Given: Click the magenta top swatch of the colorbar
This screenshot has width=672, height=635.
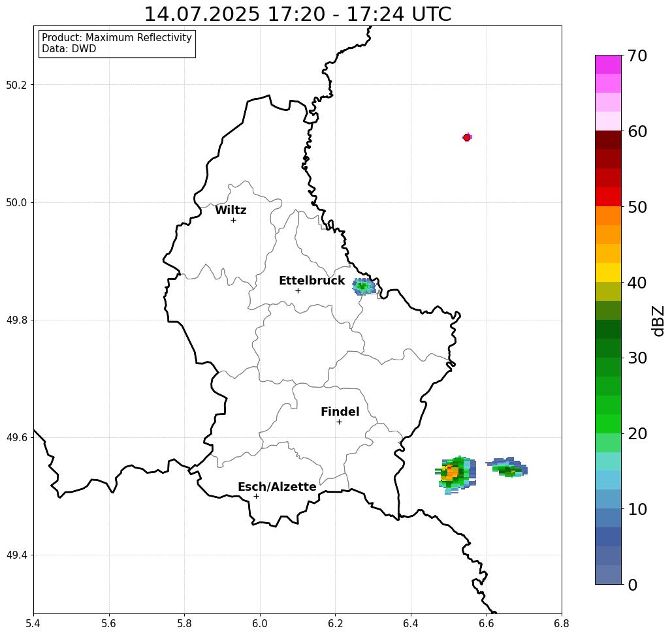Looking at the screenshot, I should pos(608,64).
